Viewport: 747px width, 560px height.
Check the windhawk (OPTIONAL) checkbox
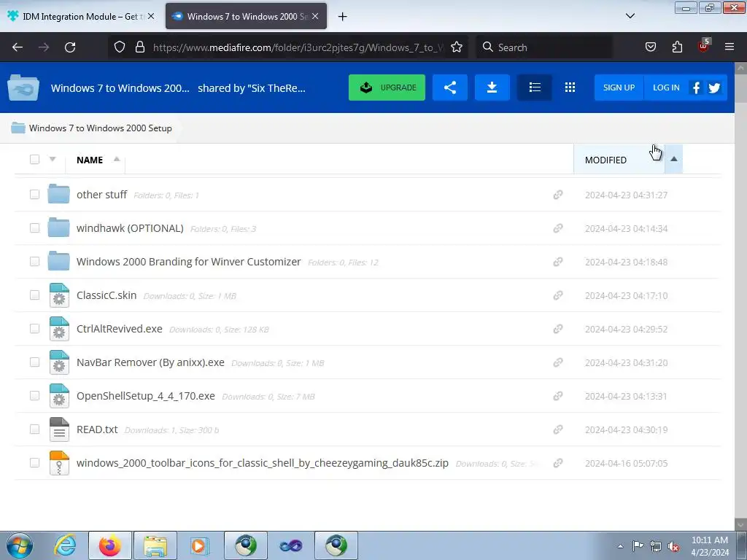[x=34, y=228]
